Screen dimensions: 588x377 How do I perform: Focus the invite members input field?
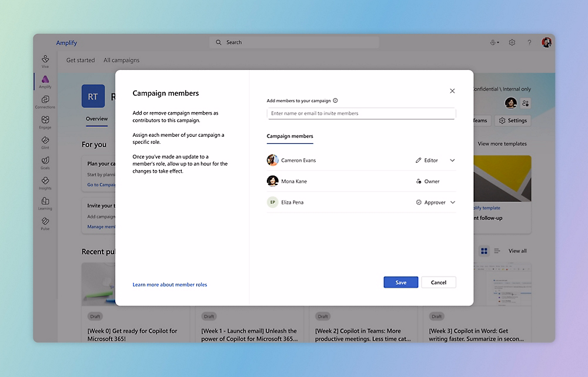361,113
